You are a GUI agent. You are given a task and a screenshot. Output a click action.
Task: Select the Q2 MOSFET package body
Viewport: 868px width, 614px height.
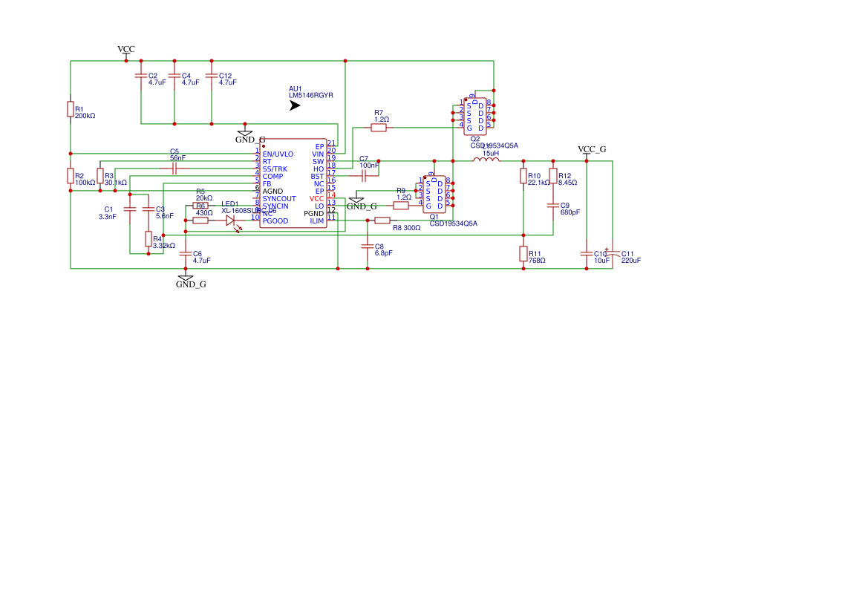475,117
